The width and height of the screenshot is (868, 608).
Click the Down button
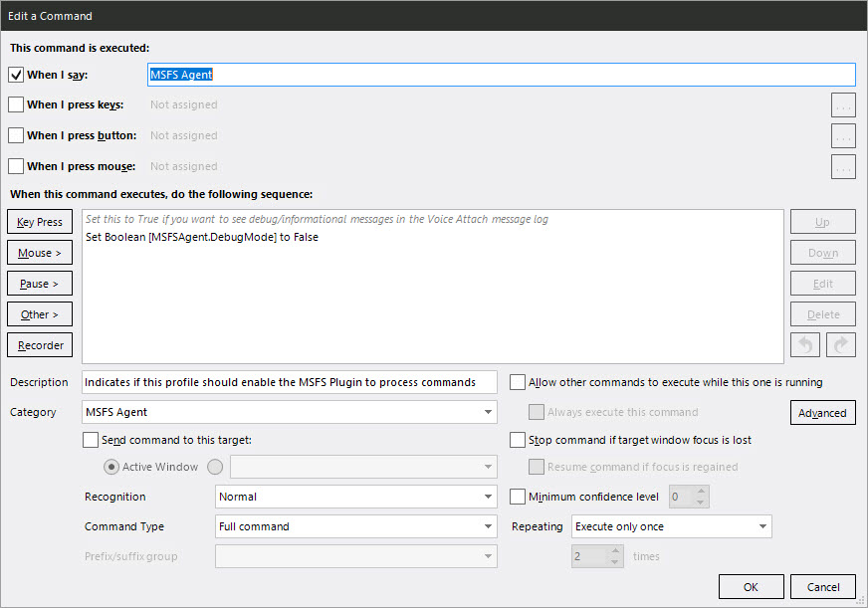point(823,253)
